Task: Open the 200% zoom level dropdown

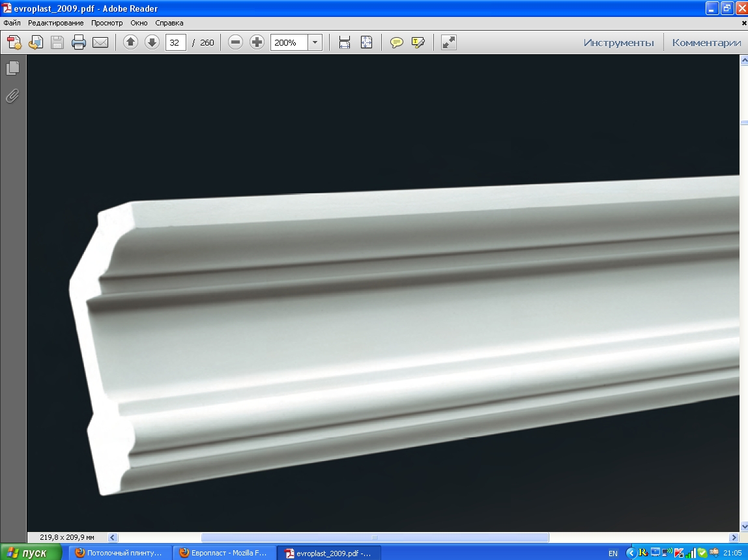Action: (315, 42)
